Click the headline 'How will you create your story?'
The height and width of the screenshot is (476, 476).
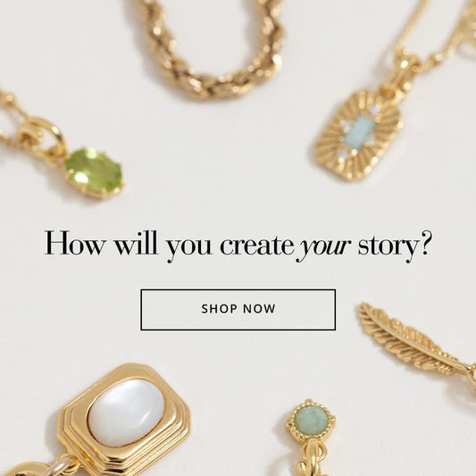pyautogui.click(x=237, y=246)
